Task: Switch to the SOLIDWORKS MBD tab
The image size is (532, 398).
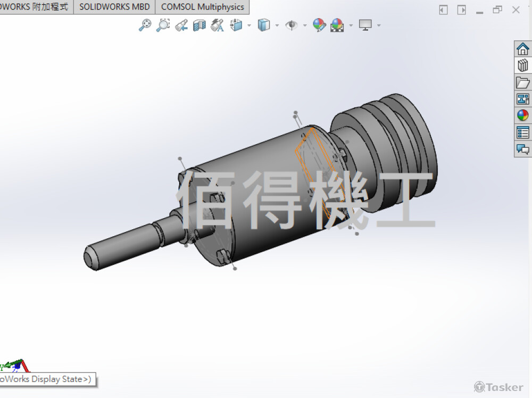Action: tap(114, 7)
